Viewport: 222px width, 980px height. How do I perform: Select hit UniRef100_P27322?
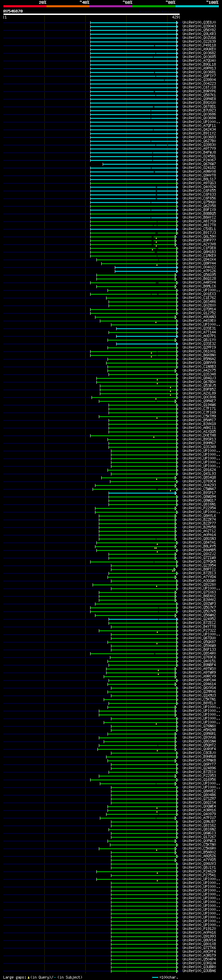pyautogui.click(x=199, y=630)
